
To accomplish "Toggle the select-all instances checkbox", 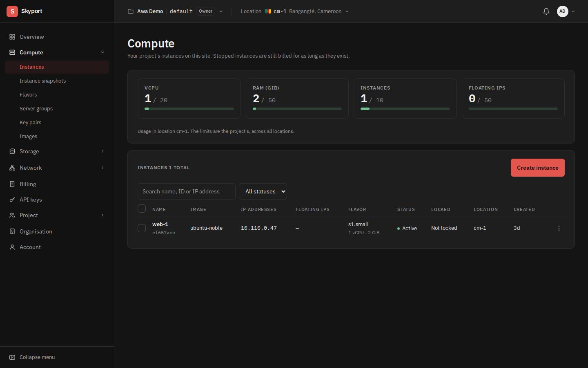I will tap(142, 209).
